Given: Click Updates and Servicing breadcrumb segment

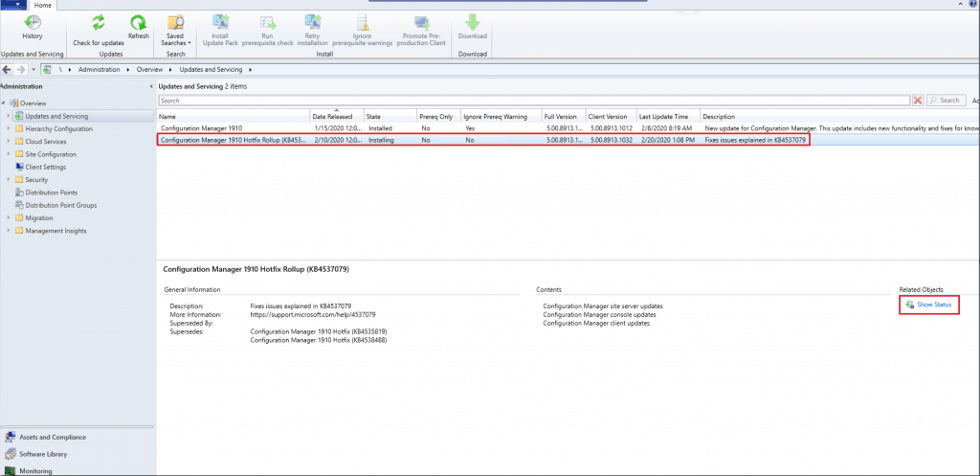Looking at the screenshot, I should (212, 69).
